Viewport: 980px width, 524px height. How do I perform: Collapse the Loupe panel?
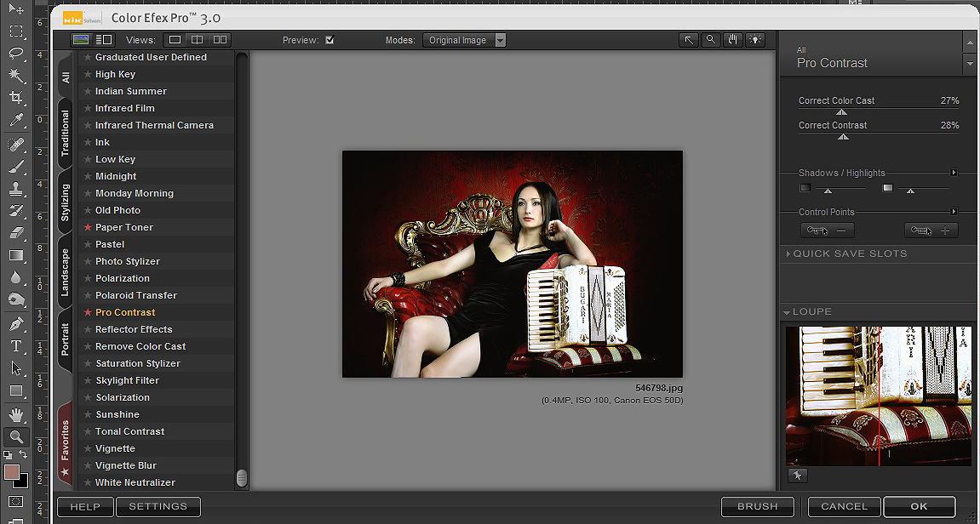click(x=788, y=312)
